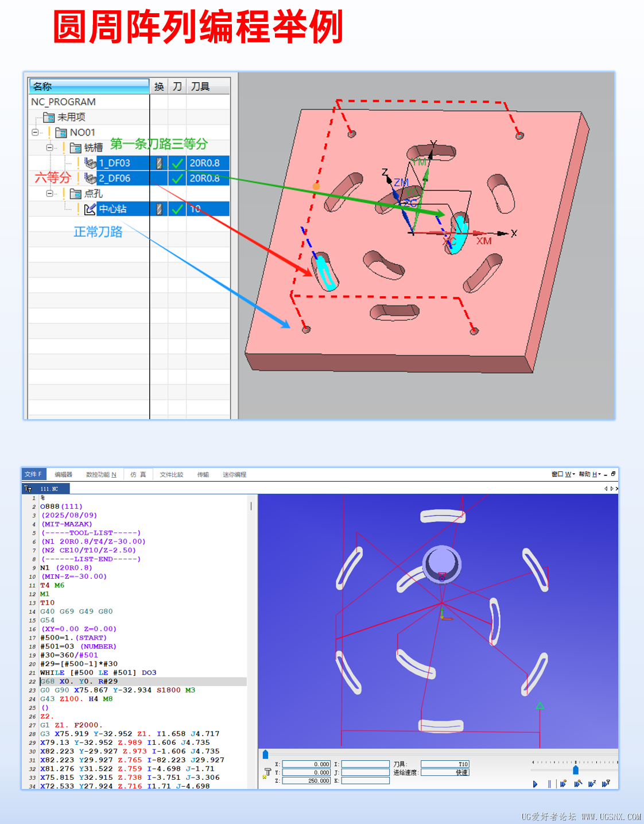The height and width of the screenshot is (824, 644).
Task: Click the 换 column header
Action: click(x=159, y=86)
